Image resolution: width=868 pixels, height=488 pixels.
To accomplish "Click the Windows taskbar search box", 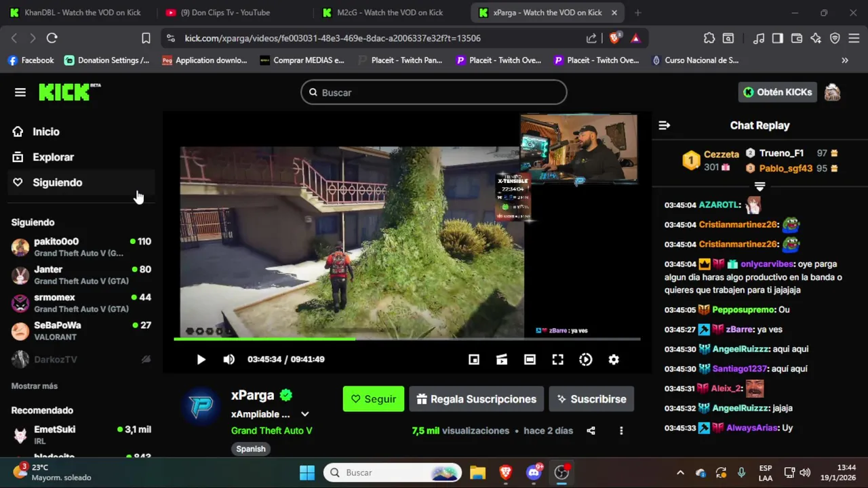I will click(x=393, y=472).
